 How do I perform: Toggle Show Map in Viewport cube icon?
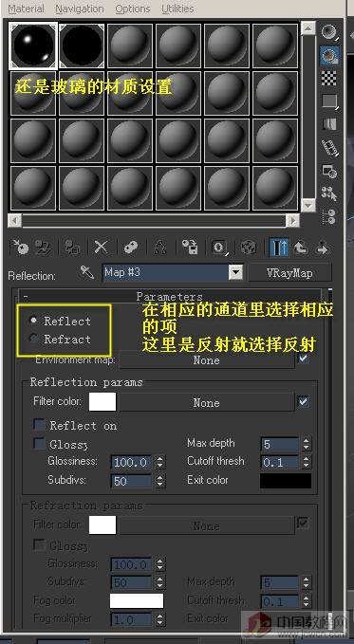tap(249, 248)
